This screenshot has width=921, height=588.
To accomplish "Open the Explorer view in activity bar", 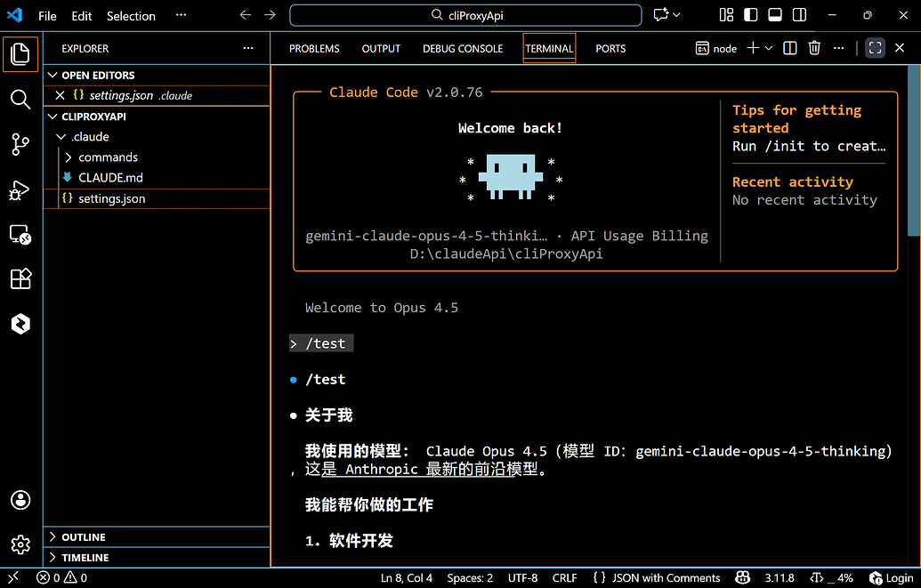I will coord(20,54).
